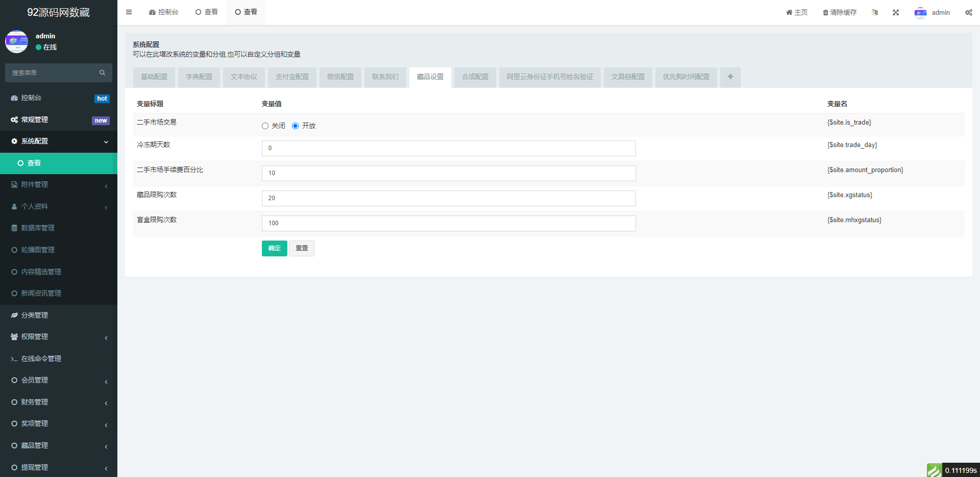
Task: Click the leaf icon beside 分类管理
Action: 14,315
